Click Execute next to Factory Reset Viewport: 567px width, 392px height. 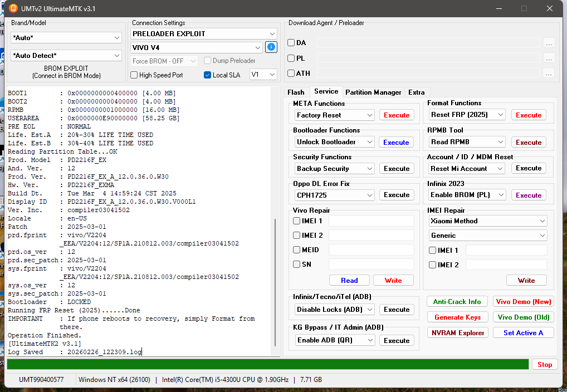pyautogui.click(x=397, y=115)
